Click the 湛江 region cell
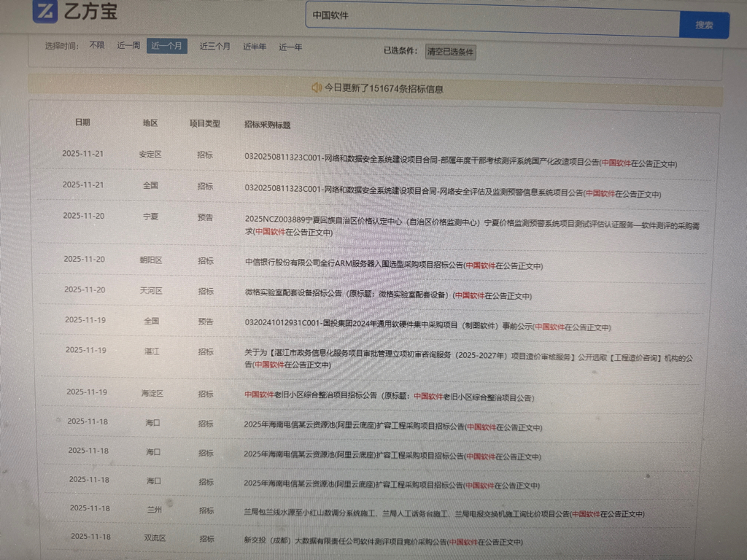This screenshot has width=747, height=560. 152,351
